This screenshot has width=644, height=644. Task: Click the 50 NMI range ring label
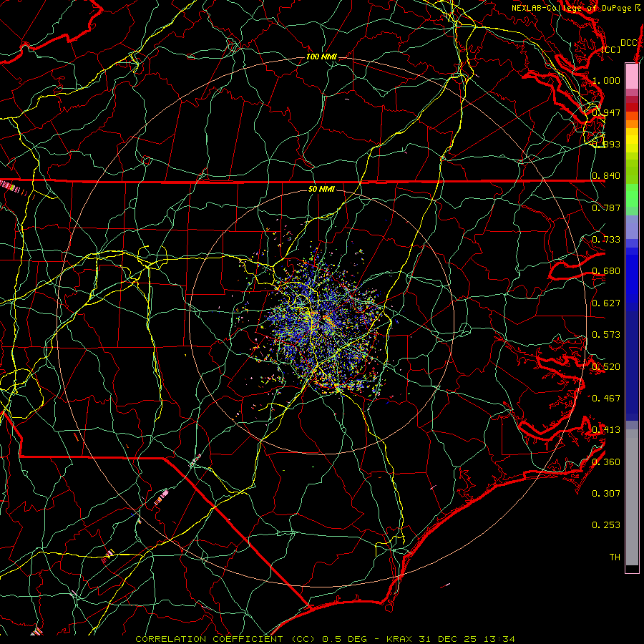tap(321, 190)
